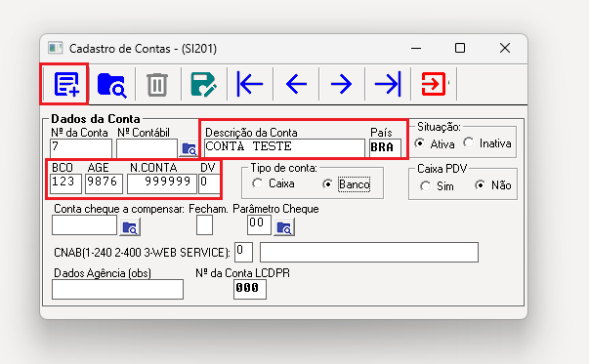
Task: Open the search folder icon in toolbar
Action: pyautogui.click(x=112, y=85)
